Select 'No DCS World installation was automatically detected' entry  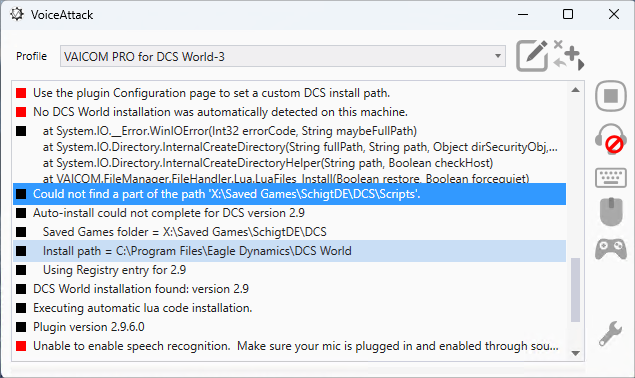click(290, 112)
